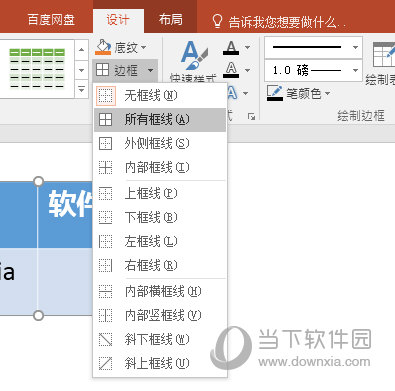Choose 内部横框线 from the borders menu

[160, 291]
